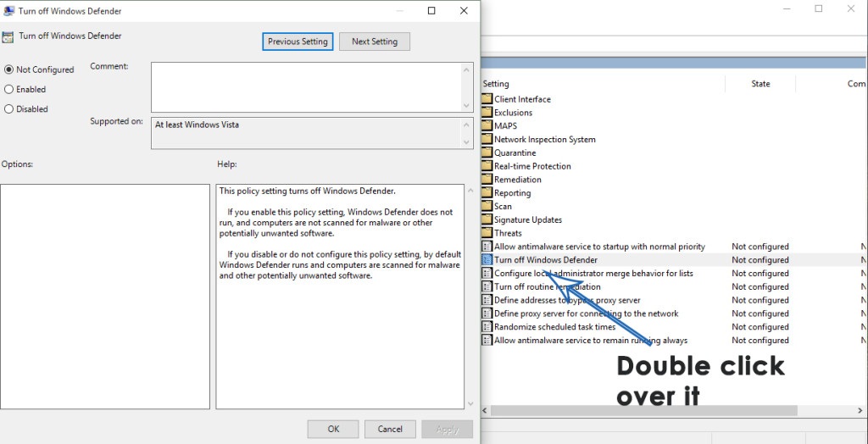
Task: Click the Supported on field
Action: pos(306,133)
